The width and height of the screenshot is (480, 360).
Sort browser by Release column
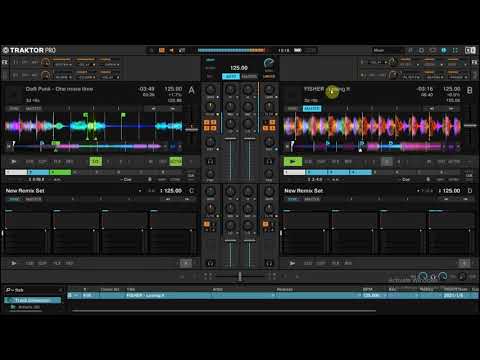point(285,289)
